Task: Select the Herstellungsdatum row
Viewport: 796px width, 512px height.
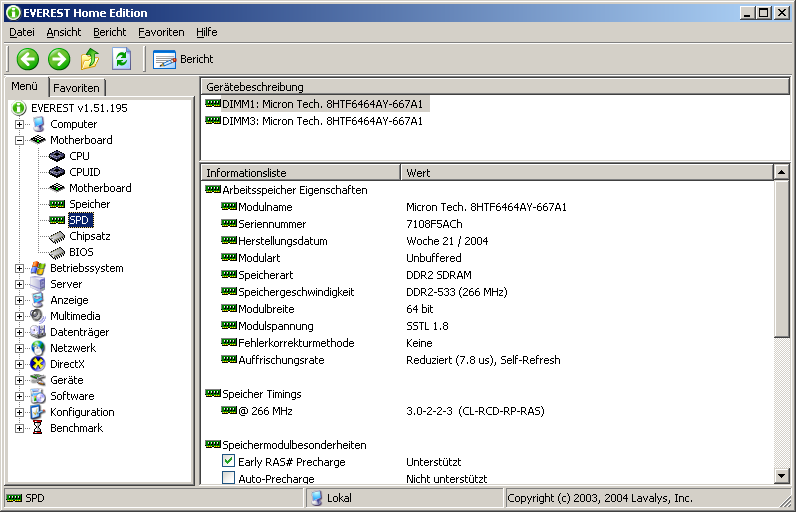Action: (487, 241)
